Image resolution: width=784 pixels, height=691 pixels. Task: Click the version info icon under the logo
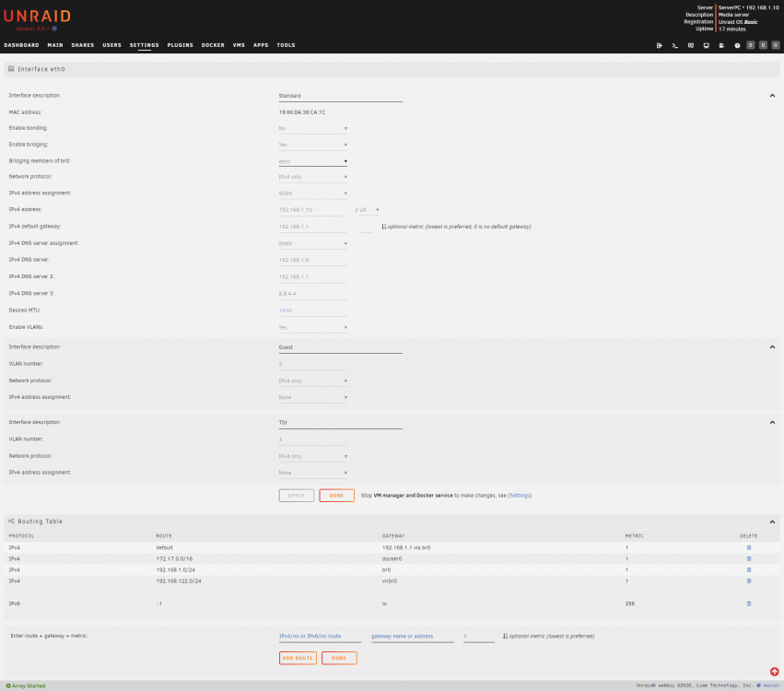tap(54, 29)
